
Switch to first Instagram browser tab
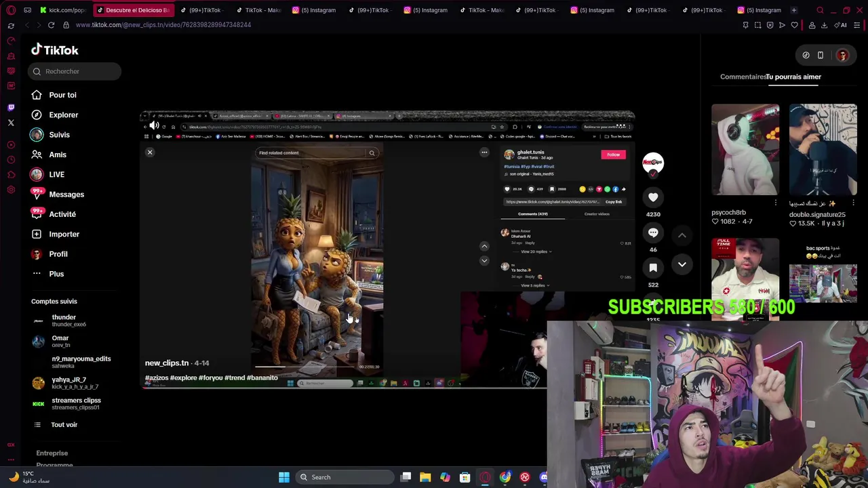coord(313,10)
